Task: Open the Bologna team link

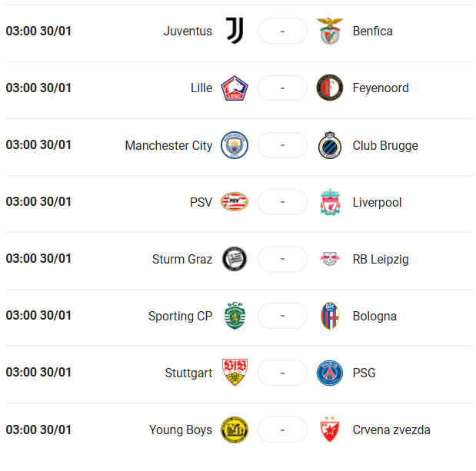Action: pyautogui.click(x=374, y=316)
